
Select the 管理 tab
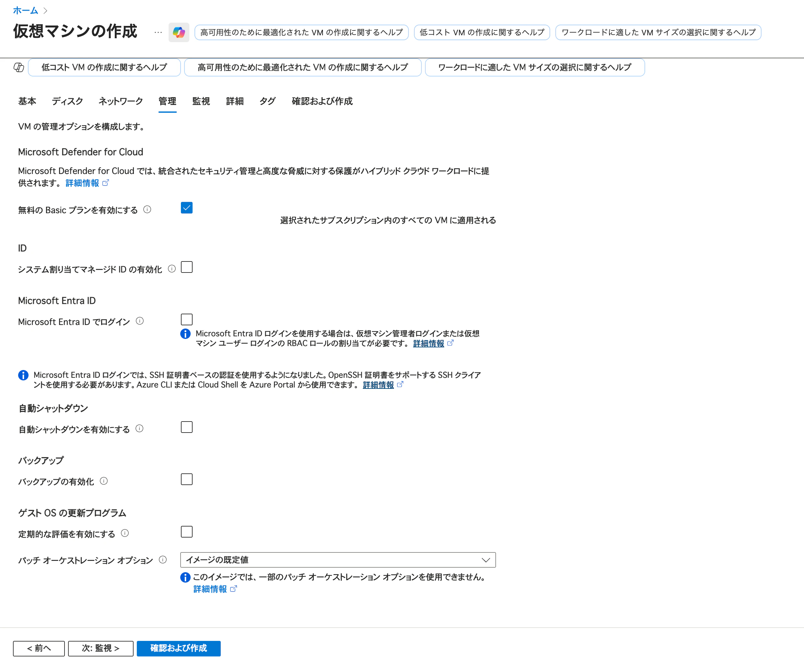pyautogui.click(x=167, y=101)
